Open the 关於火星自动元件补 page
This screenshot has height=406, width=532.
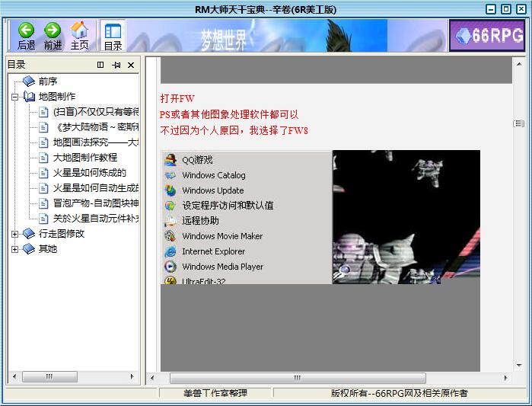(96, 219)
